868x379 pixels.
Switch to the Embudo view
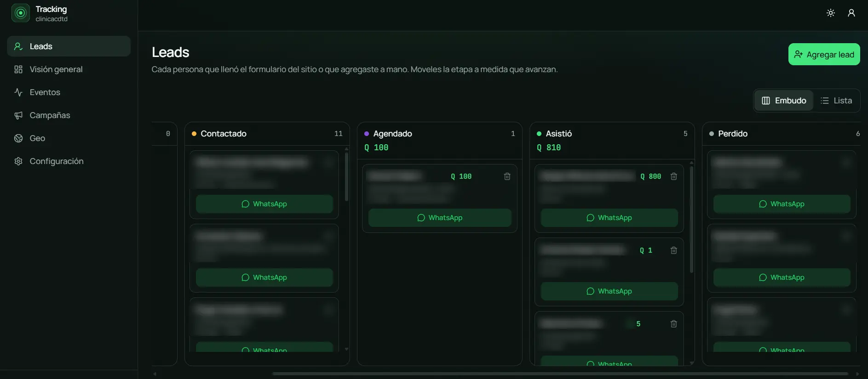point(784,101)
